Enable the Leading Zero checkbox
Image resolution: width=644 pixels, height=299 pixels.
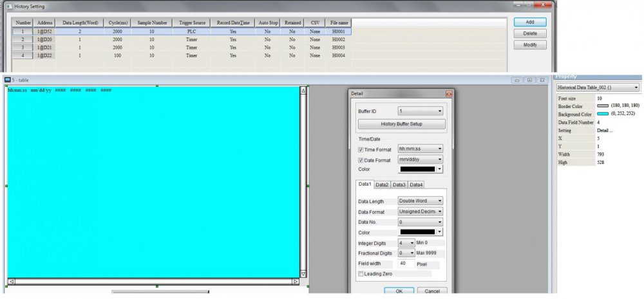pos(361,274)
